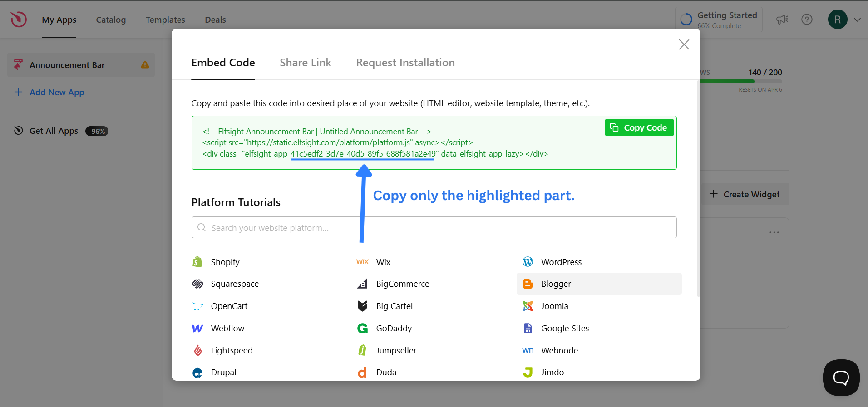The width and height of the screenshot is (868, 407).
Task: Click the Copy Code button
Action: [x=639, y=127]
